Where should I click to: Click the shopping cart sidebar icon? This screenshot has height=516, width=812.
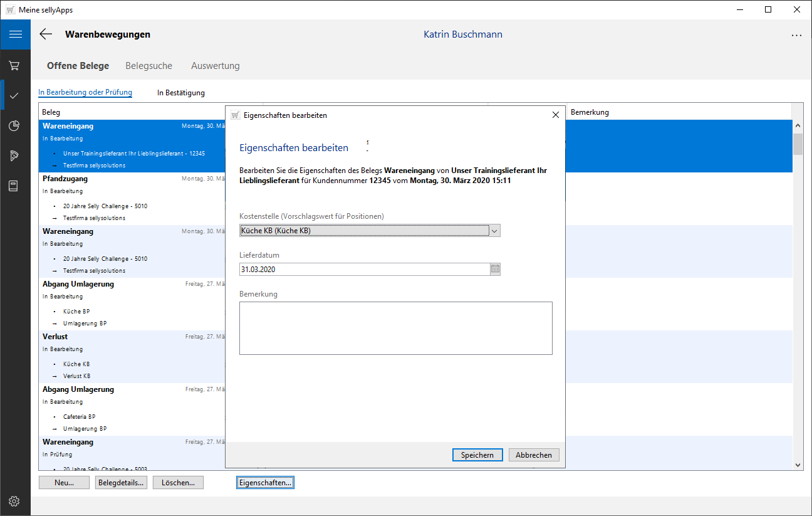pos(14,65)
